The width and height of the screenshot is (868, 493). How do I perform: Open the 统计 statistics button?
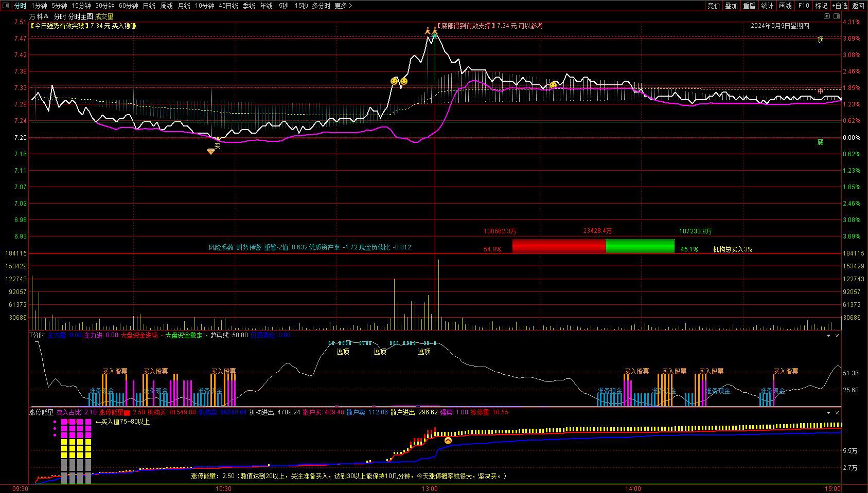click(x=767, y=6)
